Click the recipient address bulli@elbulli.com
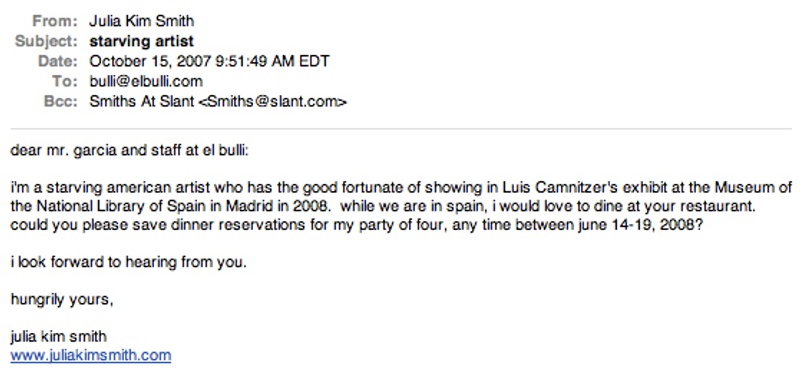Image resolution: width=800 pixels, height=380 pixels. 146,81
